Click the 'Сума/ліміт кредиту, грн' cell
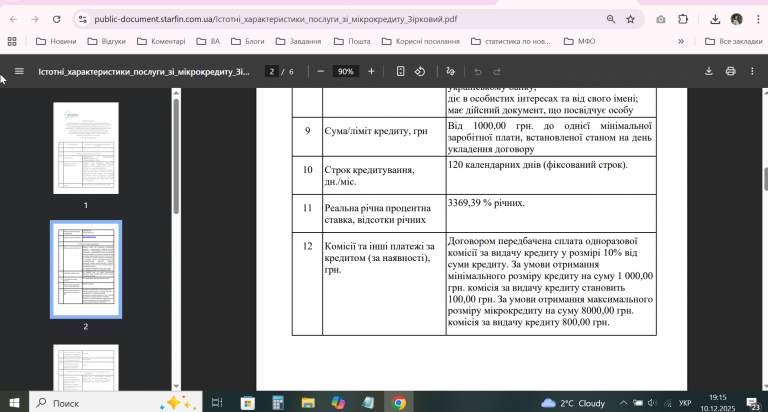This screenshot has width=768, height=412. coord(384,137)
